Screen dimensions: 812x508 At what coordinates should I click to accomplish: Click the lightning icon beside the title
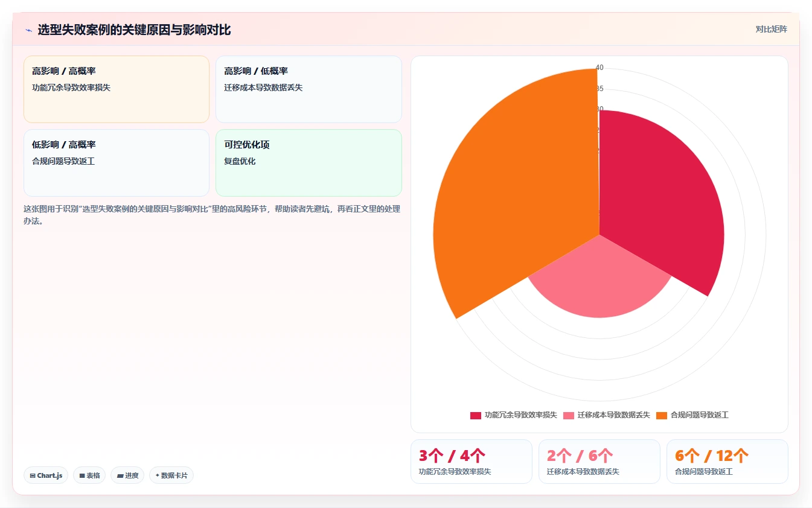pos(28,30)
